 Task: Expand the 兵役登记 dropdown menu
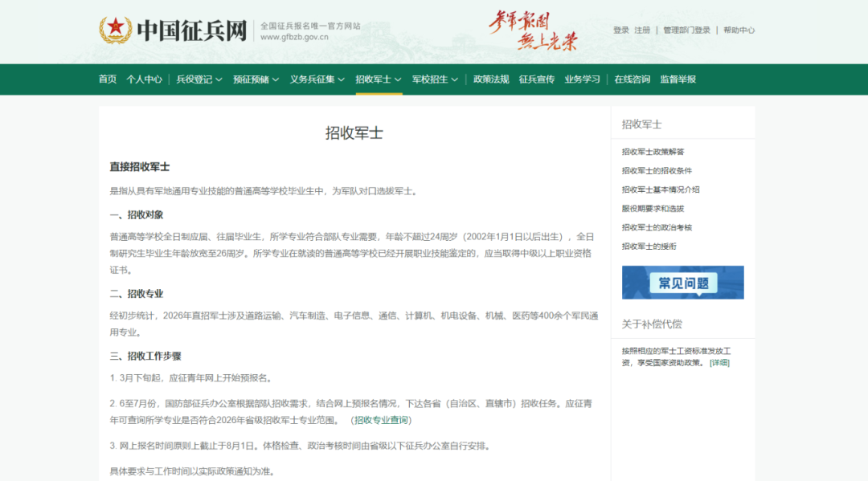point(199,79)
